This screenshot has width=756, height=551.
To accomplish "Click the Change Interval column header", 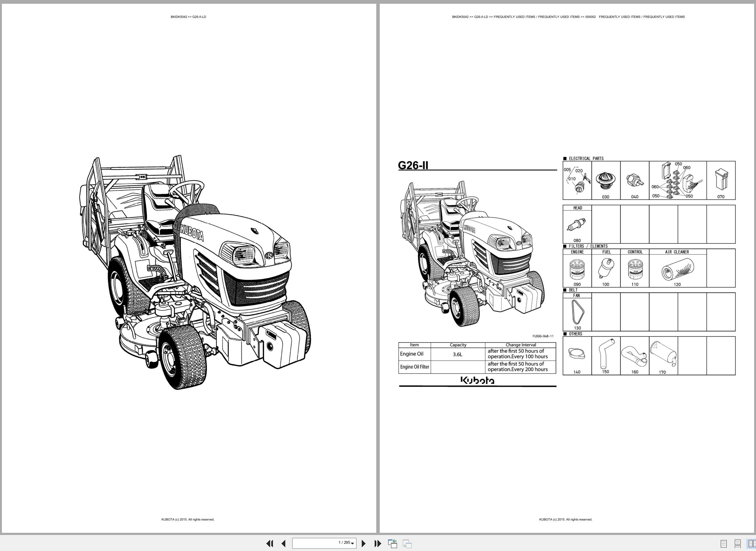I will pyautogui.click(x=521, y=345).
